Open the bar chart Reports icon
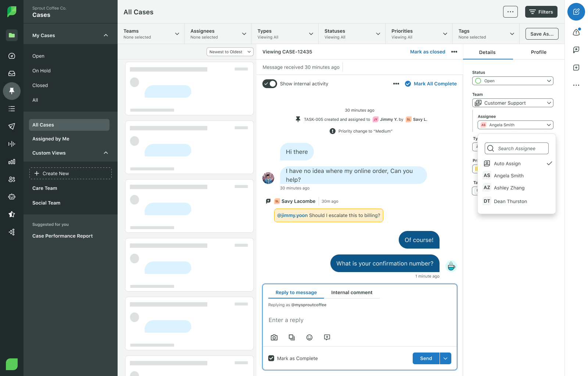The width and height of the screenshot is (588, 376). 12,162
